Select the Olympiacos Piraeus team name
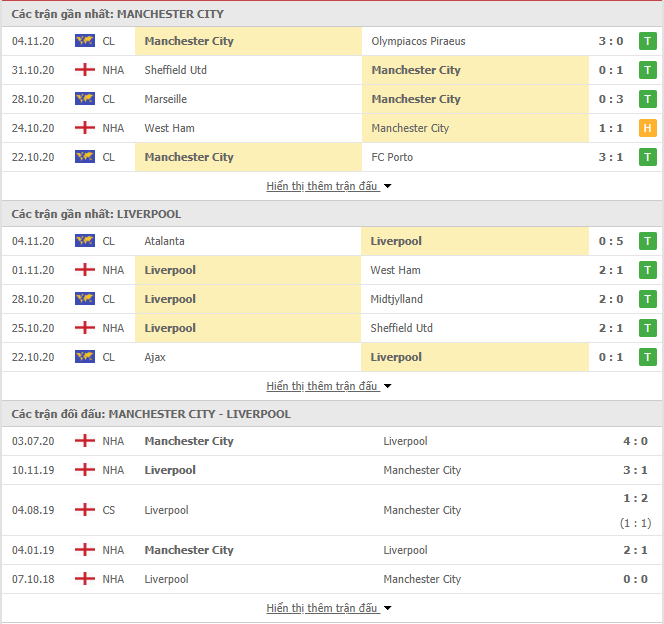Viewport: 664px width, 624px height. coord(418,41)
